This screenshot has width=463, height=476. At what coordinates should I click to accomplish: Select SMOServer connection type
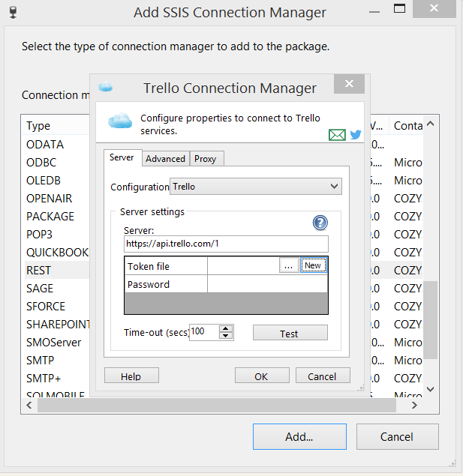(54, 343)
